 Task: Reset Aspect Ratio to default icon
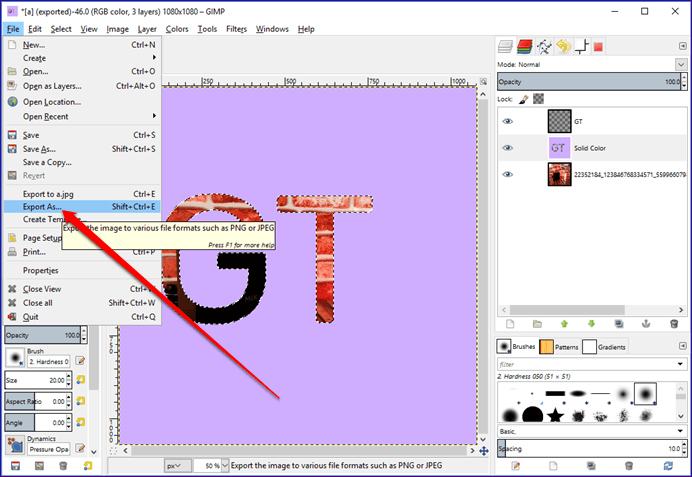[80, 401]
